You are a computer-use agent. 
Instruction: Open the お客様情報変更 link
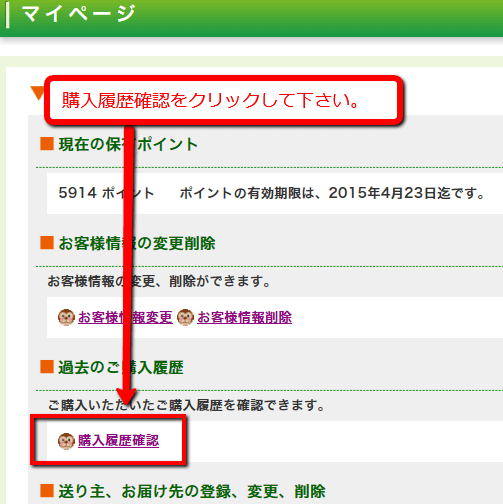[125, 317]
